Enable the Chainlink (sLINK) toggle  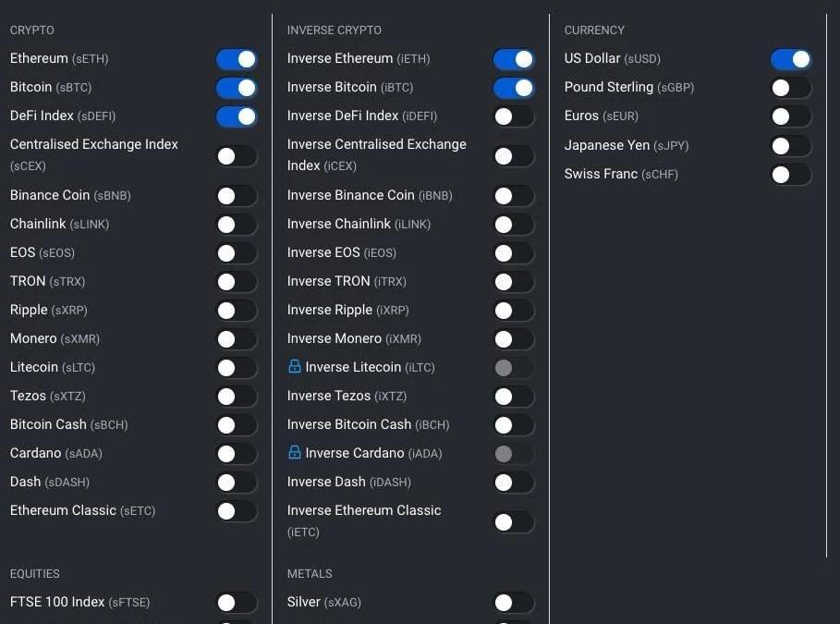pyautogui.click(x=237, y=225)
